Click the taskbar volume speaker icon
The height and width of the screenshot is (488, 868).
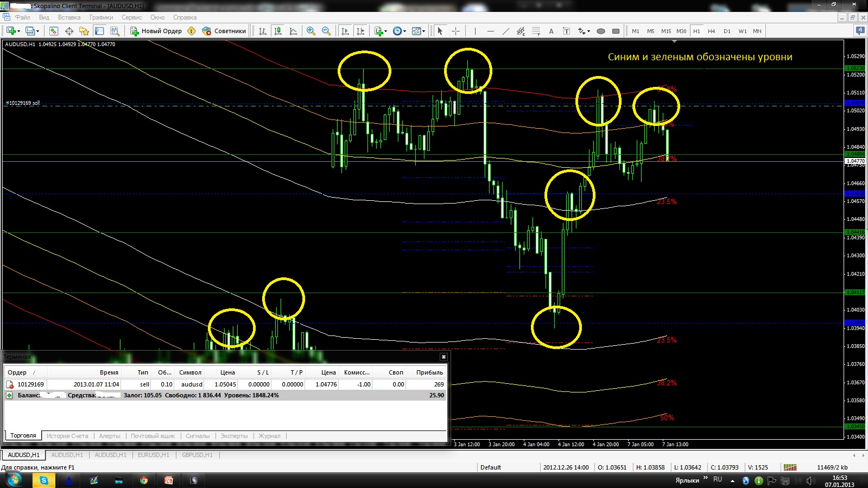(x=810, y=481)
